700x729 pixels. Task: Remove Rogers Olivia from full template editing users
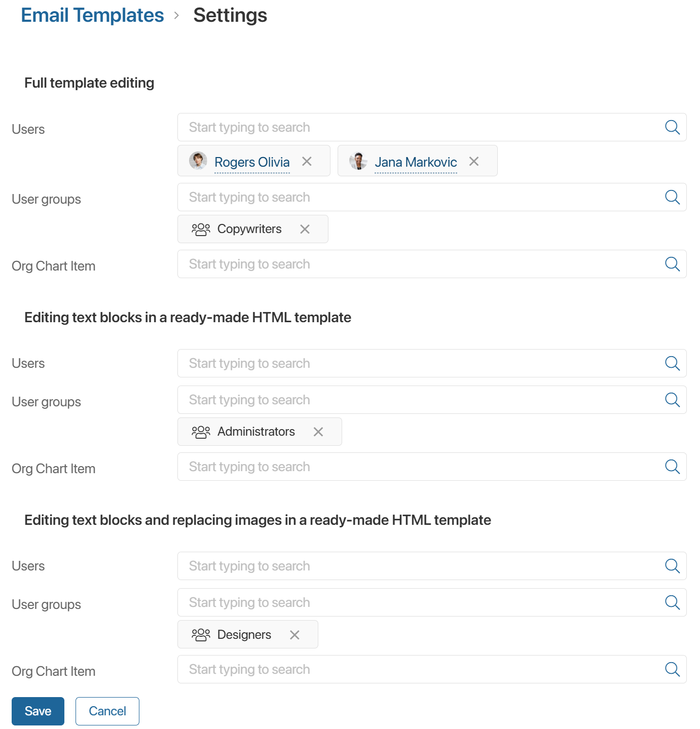(x=307, y=161)
